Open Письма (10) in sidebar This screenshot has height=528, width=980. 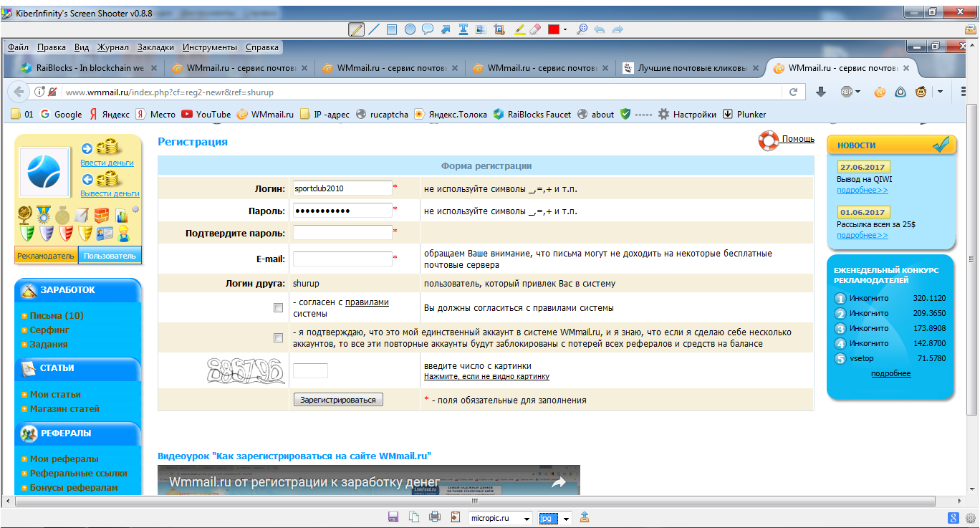coord(57,316)
